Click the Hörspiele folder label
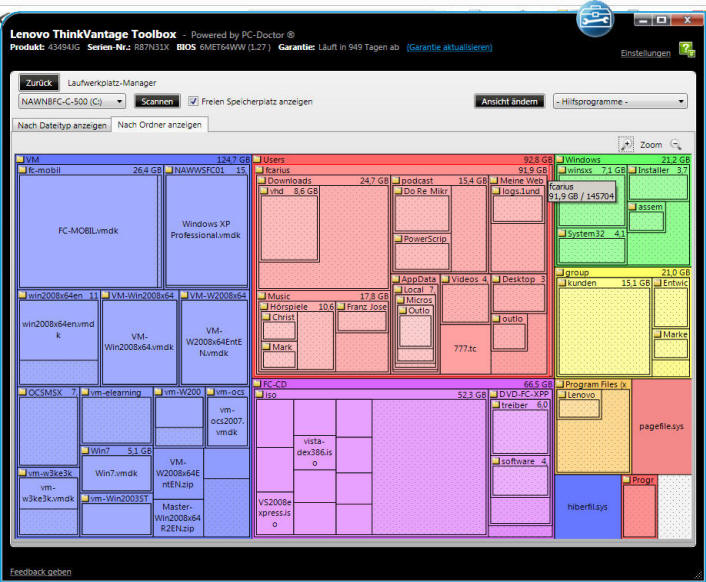 pyautogui.click(x=289, y=307)
